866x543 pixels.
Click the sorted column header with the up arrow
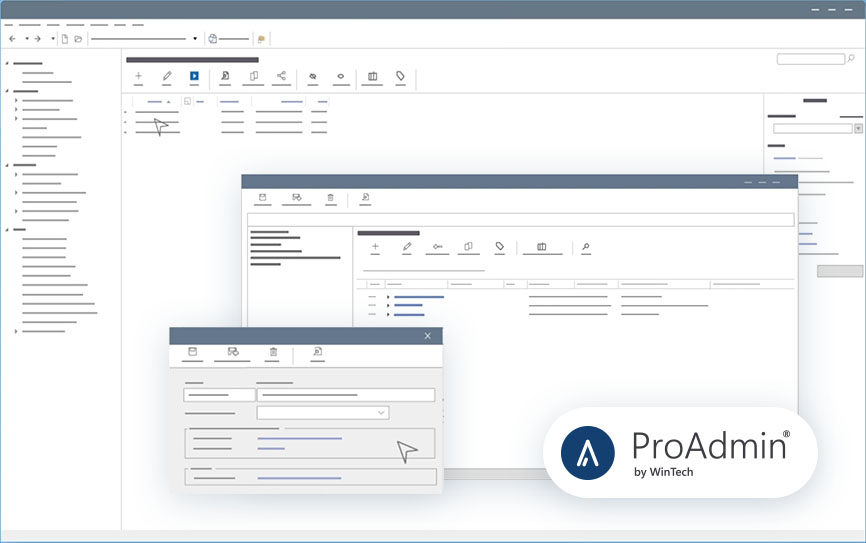159,102
